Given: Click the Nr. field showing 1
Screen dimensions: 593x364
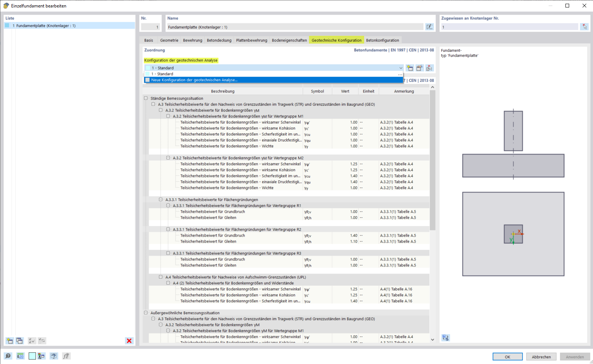Looking at the screenshot, I should coord(150,27).
